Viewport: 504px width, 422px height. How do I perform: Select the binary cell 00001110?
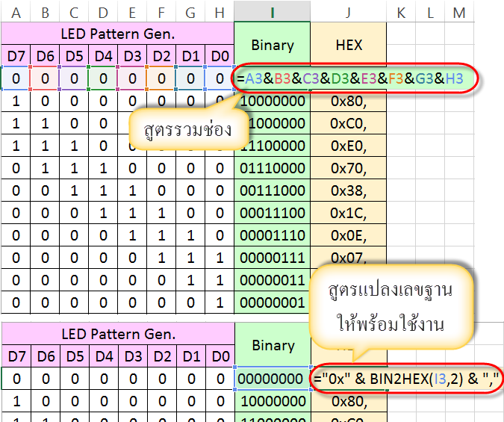tap(273, 236)
